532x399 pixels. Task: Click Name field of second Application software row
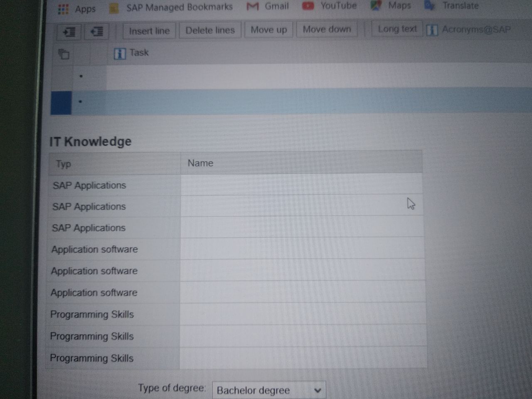click(303, 270)
